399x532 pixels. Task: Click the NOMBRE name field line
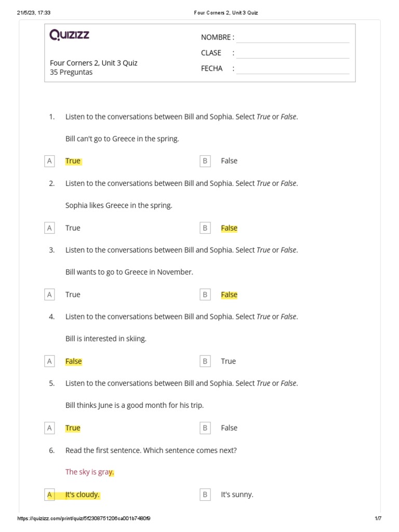(x=292, y=38)
